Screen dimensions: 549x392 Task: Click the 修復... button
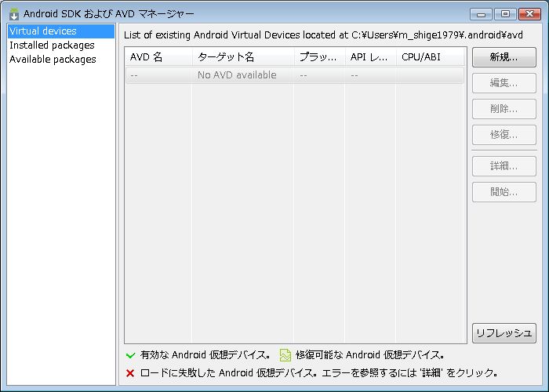[504, 135]
